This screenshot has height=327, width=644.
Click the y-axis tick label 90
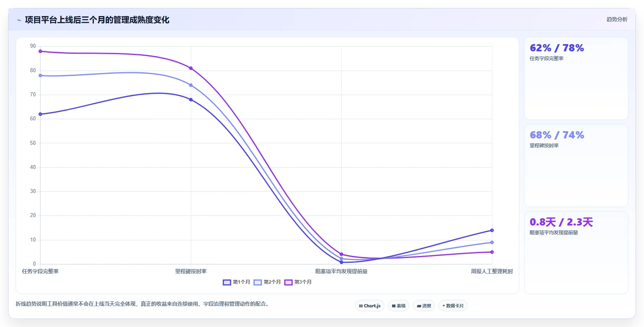33,46
